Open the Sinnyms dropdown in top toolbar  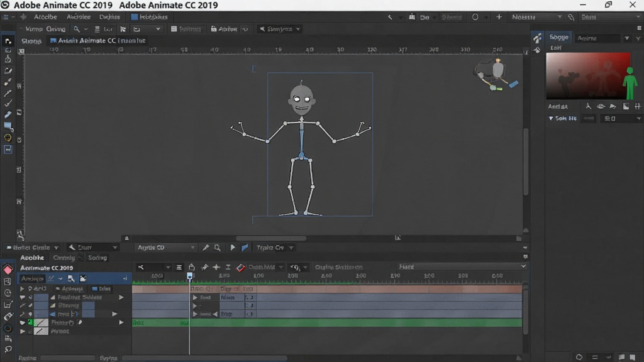point(279,29)
